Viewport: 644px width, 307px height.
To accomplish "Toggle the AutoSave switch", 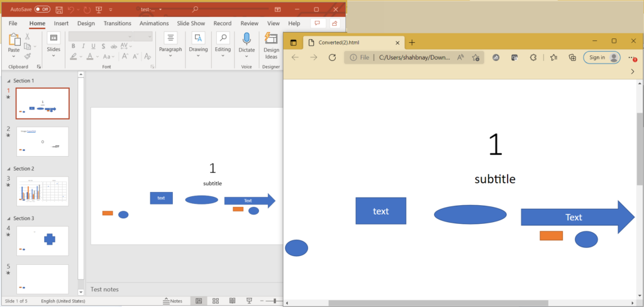I will [x=42, y=9].
